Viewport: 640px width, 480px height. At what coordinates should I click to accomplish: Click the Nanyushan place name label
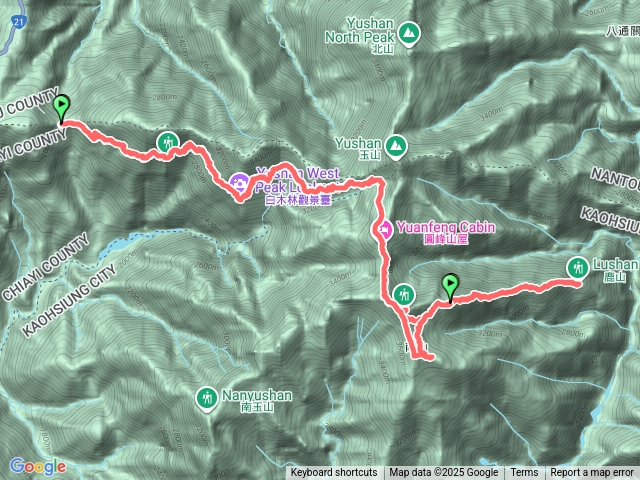[x=257, y=395]
